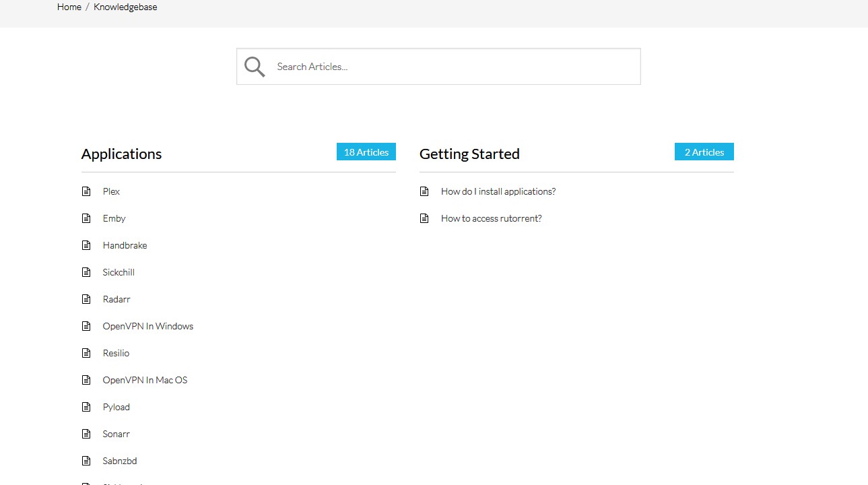868x485 pixels.
Task: Open the OpenVPN In Windows article
Action: 148,326
